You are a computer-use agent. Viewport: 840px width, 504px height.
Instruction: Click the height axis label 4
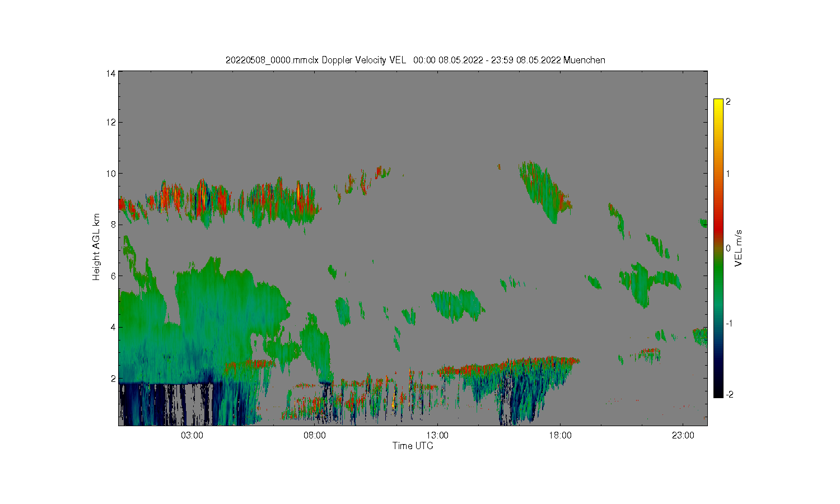pos(113,327)
